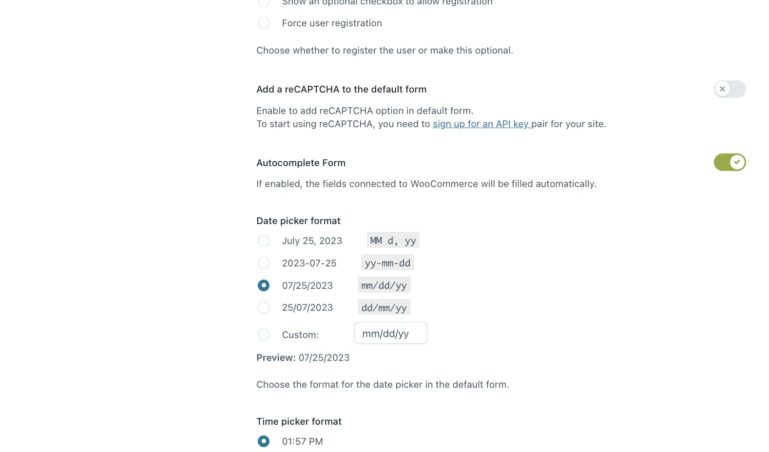Select the 01:57 PM time format radio
The height and width of the screenshot is (452, 769).
263,441
